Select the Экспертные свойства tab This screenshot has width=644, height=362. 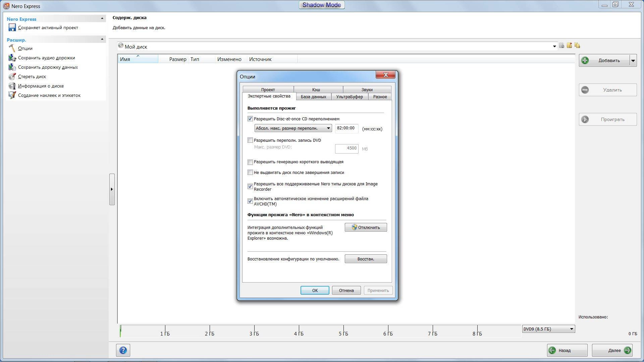click(269, 96)
